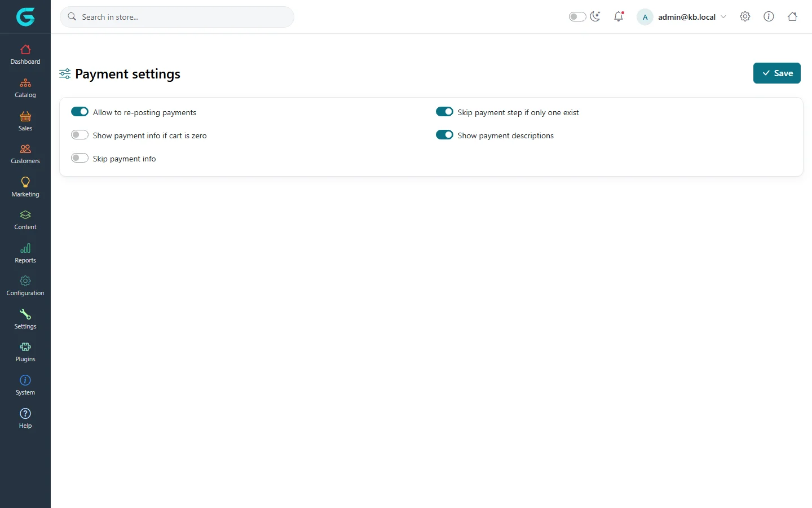The image size is (812, 508).
Task: Focus the Search in store field
Action: click(177, 17)
